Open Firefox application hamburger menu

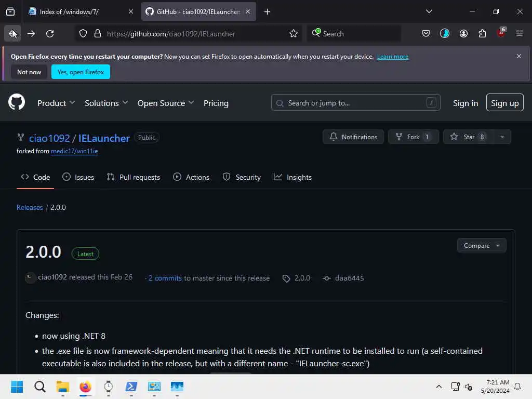tap(519, 33)
